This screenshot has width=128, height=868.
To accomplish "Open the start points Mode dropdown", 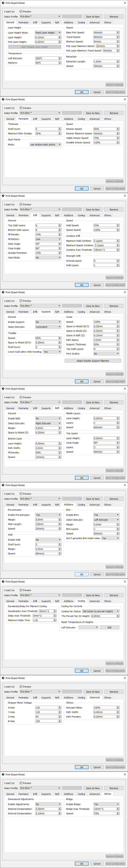I will (x=45, y=144).
